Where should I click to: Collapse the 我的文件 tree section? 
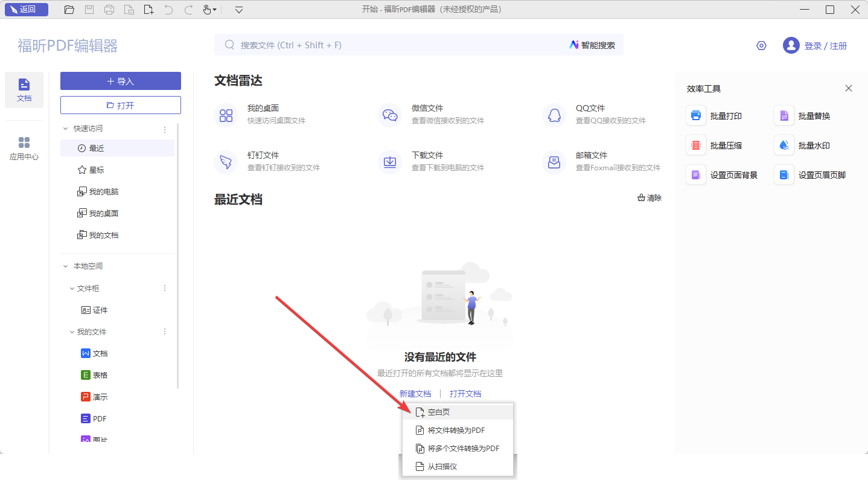tap(72, 331)
